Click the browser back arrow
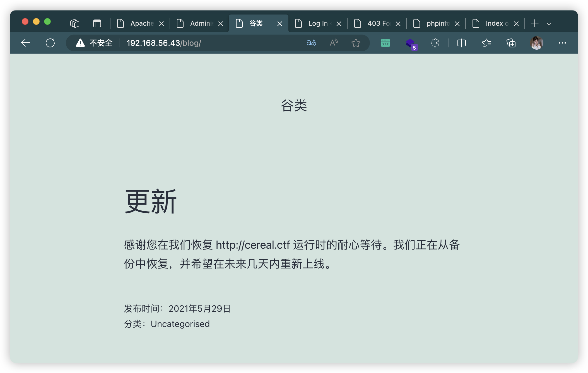The height and width of the screenshot is (373, 588). point(26,43)
